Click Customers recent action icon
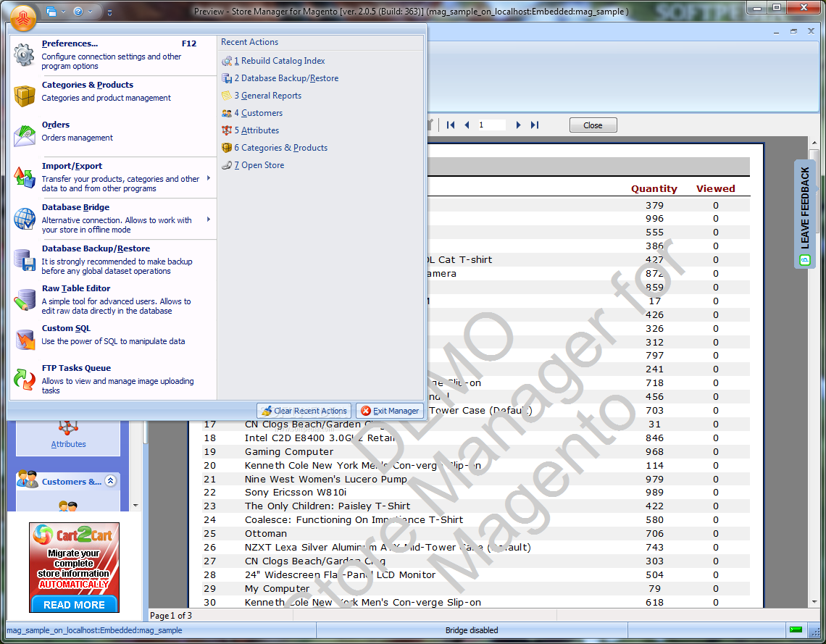 (x=227, y=113)
